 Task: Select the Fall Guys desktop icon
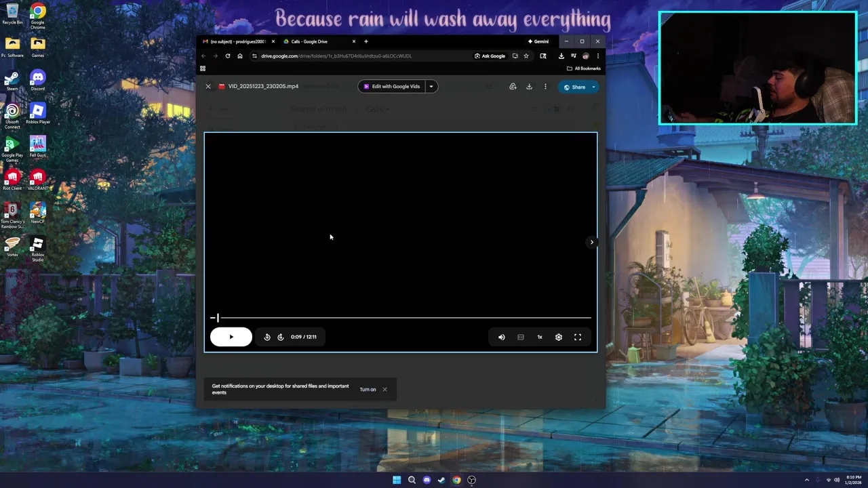tap(38, 146)
